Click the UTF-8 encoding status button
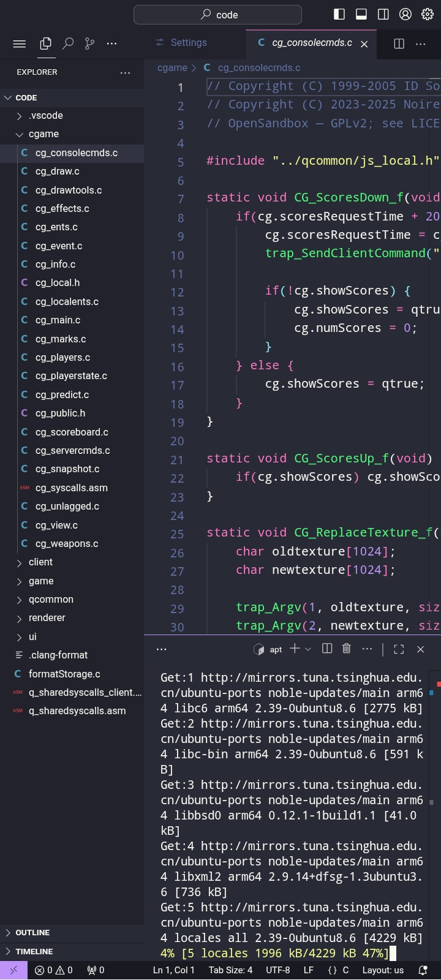441x980 pixels. tap(278, 970)
